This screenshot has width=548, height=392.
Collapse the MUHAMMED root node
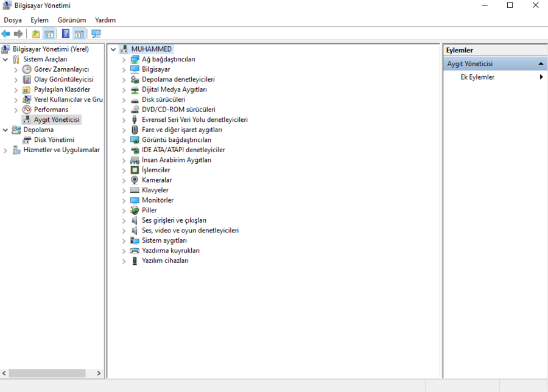tap(113, 50)
